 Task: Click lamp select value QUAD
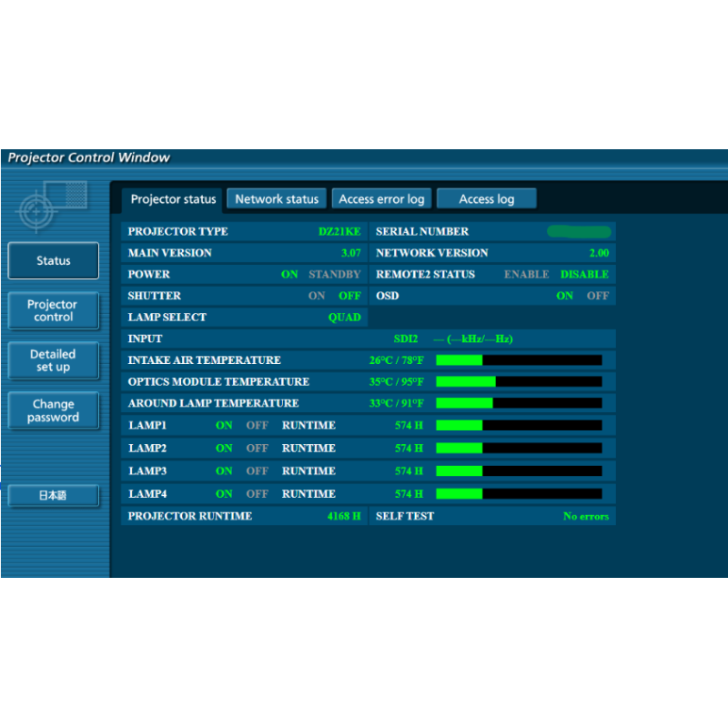pos(345,318)
